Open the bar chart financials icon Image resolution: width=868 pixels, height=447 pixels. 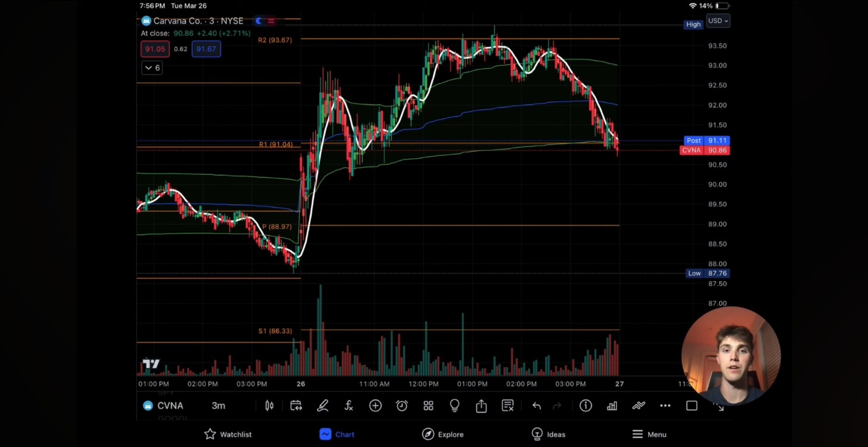click(x=612, y=405)
